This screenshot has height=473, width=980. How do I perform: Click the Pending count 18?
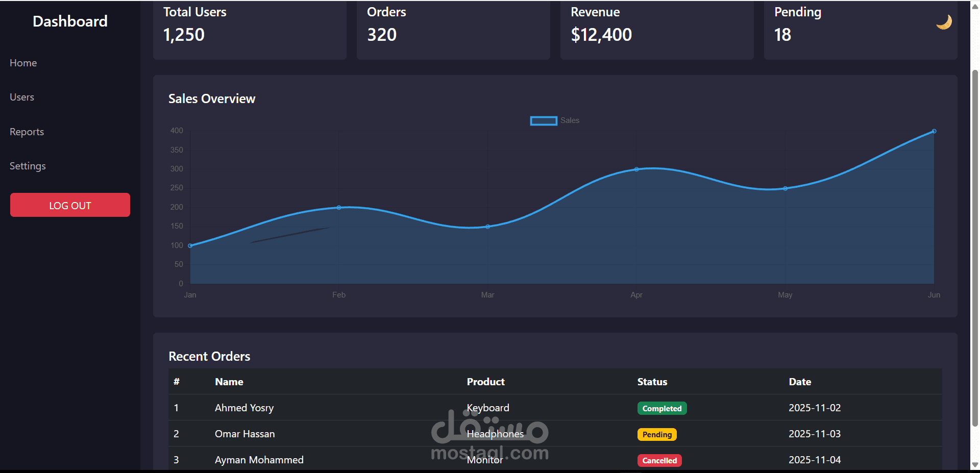pos(782,35)
